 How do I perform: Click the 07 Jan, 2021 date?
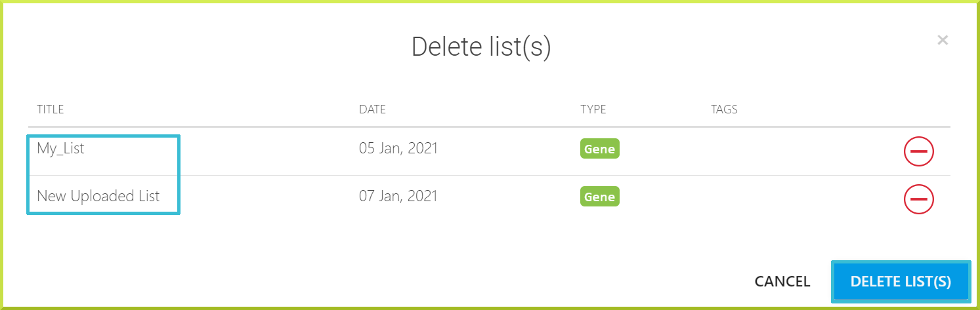398,196
